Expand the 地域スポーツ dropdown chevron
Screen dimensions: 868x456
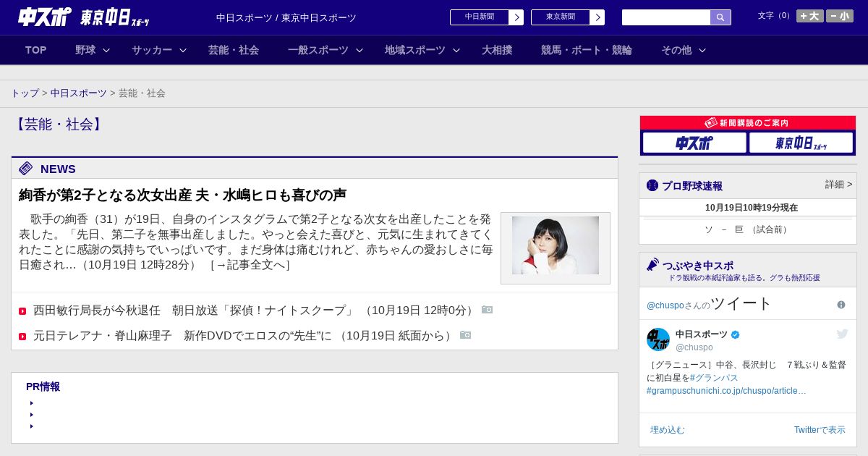coord(456,51)
